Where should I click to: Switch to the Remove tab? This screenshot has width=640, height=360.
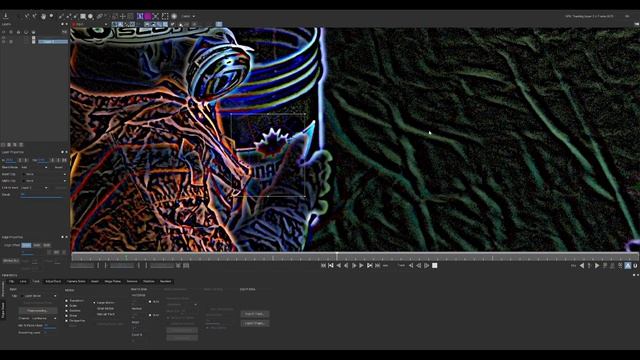coord(132,282)
